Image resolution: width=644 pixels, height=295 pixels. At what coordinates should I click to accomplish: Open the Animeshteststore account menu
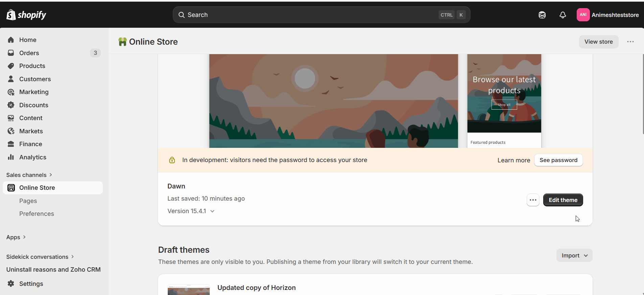[608, 15]
